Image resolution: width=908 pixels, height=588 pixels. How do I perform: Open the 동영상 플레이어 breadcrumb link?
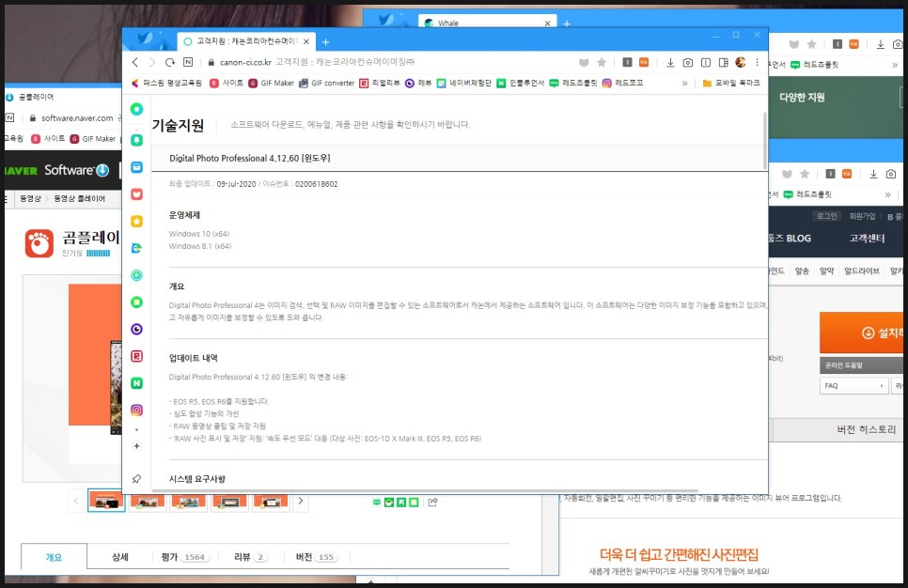point(79,198)
